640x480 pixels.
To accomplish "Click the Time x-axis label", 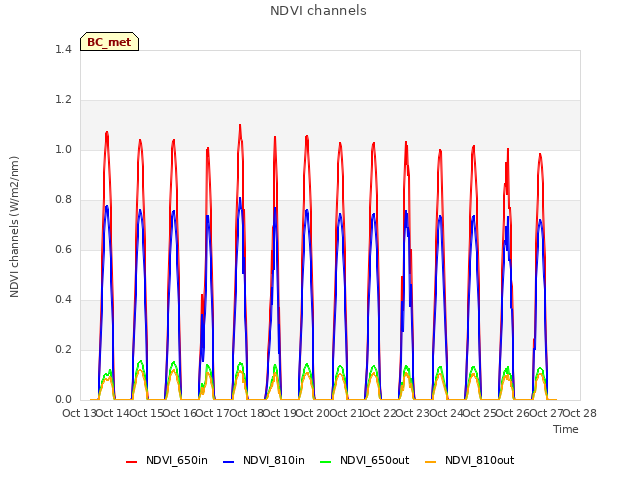I will (566, 429).
